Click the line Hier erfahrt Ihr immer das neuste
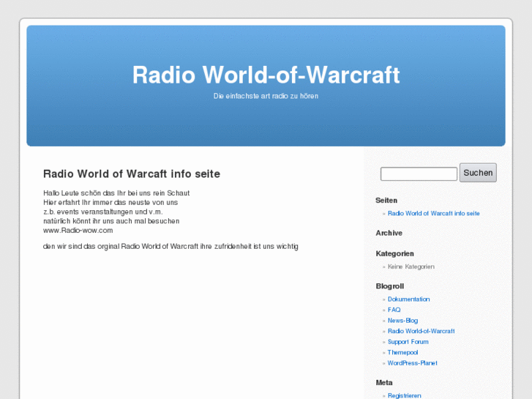Viewport: 532px width, 399px height. click(x=110, y=202)
